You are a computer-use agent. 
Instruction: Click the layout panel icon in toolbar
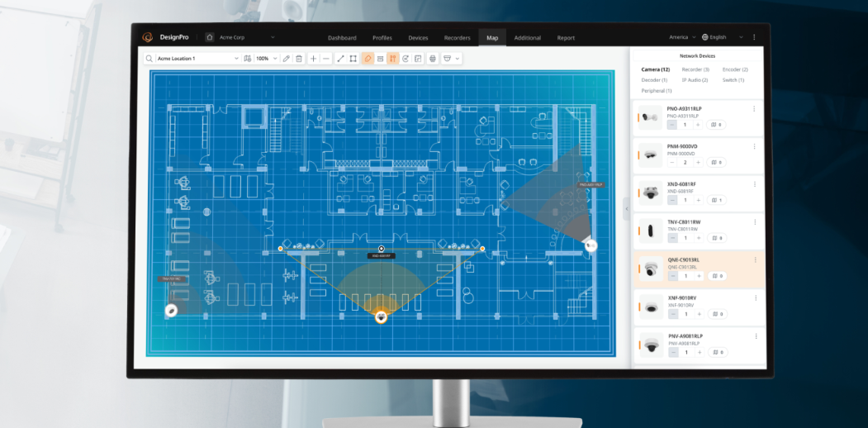tap(380, 58)
